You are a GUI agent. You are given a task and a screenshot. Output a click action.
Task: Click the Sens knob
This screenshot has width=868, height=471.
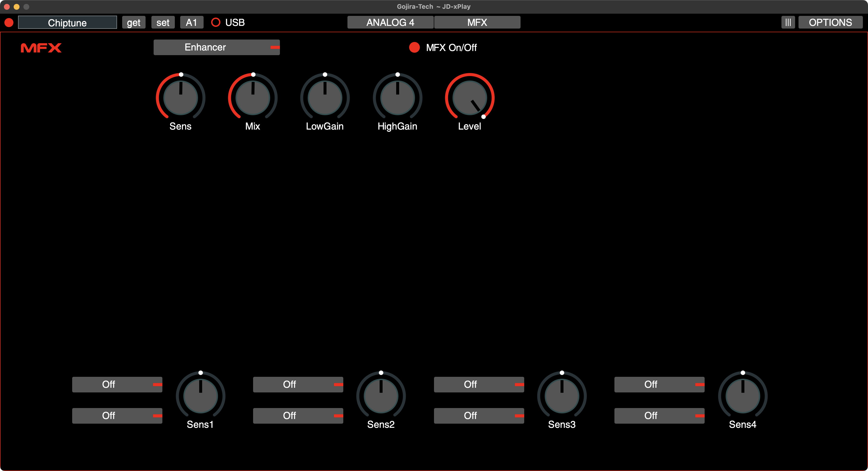[181, 97]
